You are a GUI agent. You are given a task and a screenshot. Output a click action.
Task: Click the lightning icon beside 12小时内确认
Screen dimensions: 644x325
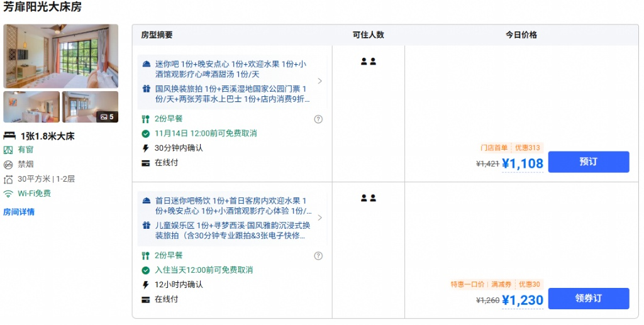(x=145, y=285)
